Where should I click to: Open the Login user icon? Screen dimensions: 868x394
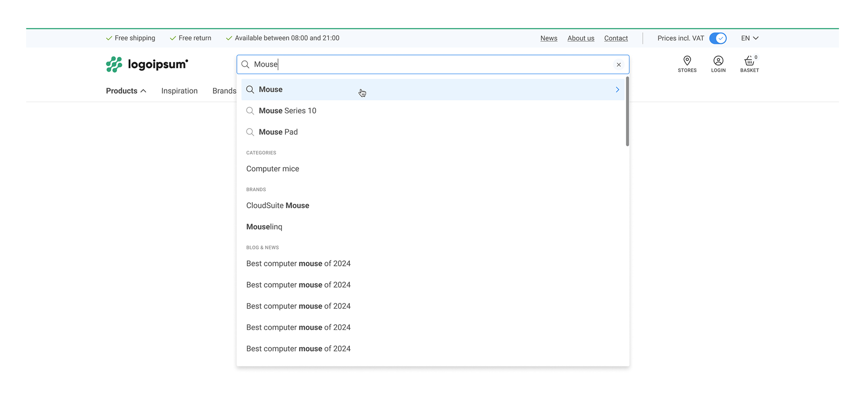(718, 61)
